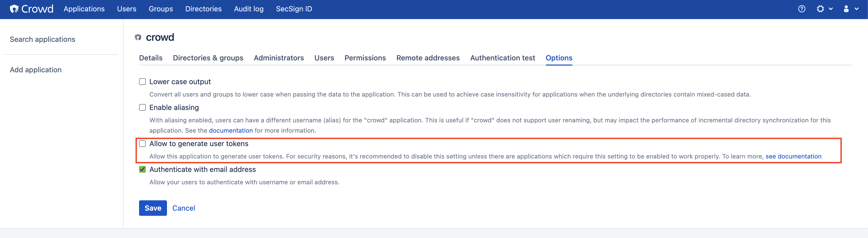Click Add application in the sidebar
The width and height of the screenshot is (868, 238).
[x=35, y=70]
